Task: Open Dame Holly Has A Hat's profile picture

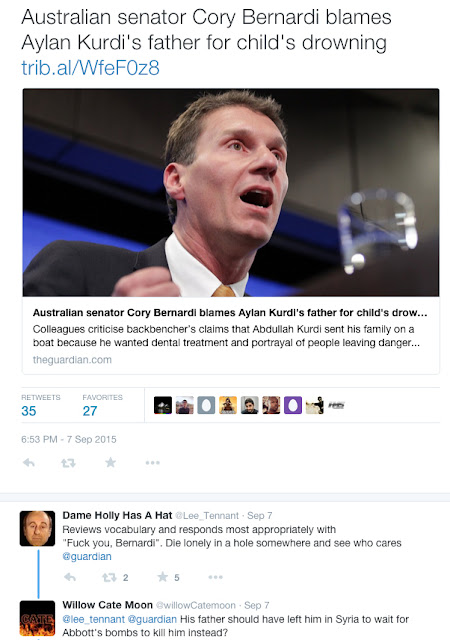Action: click(x=37, y=528)
